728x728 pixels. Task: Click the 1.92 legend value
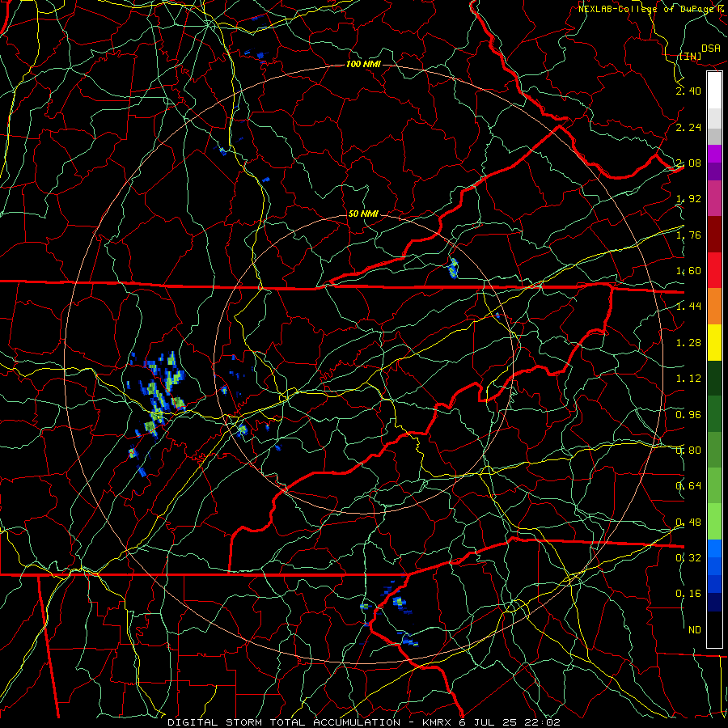[688, 199]
